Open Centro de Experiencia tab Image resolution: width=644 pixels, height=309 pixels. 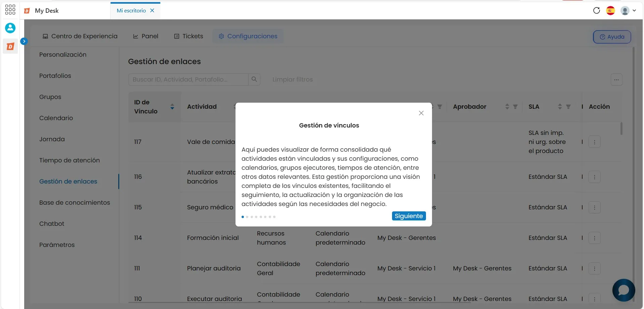80,36
